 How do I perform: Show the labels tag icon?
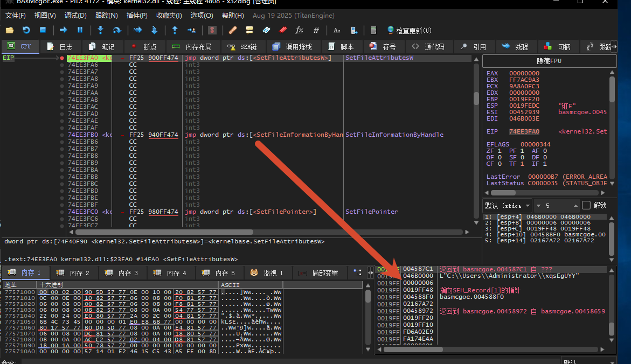coord(266,30)
